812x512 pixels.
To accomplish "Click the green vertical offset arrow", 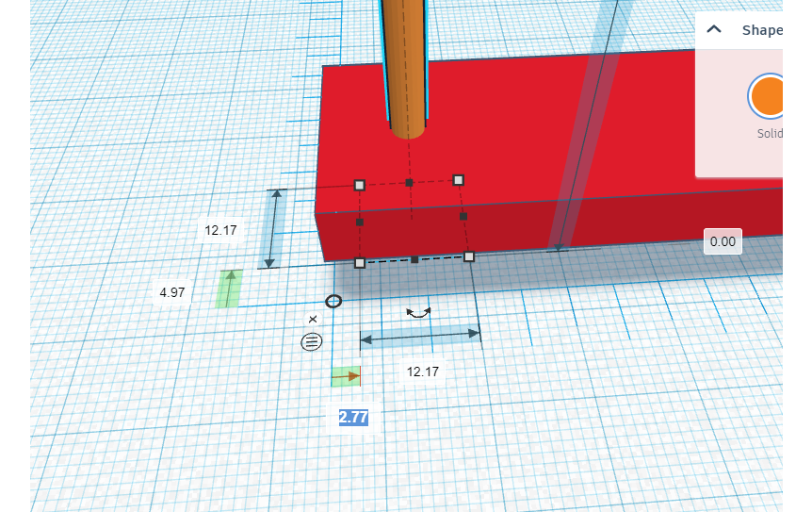I will click(x=229, y=289).
